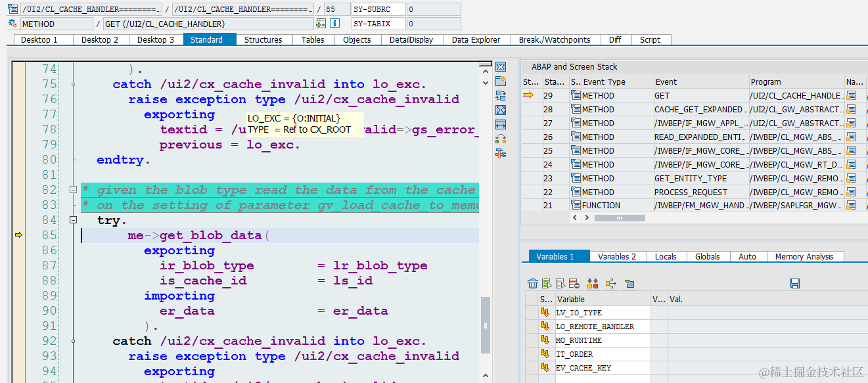Click the information icon next to method name
Screen dimensions: 868x383
335,24
